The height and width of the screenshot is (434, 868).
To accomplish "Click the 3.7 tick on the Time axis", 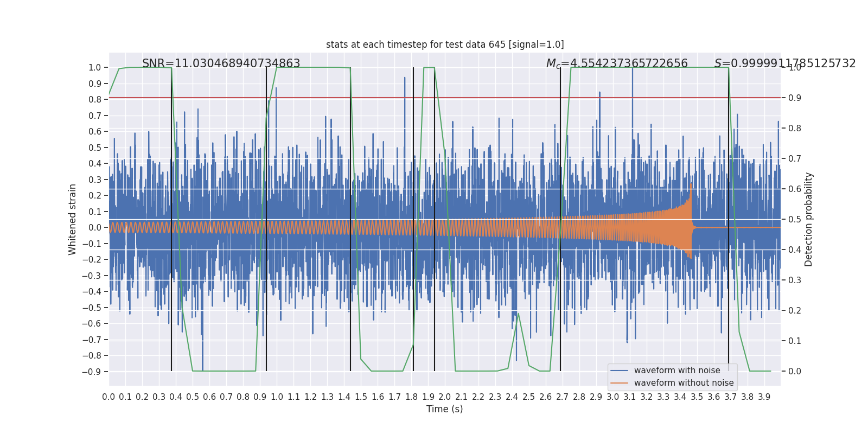I will pyautogui.click(x=731, y=397).
